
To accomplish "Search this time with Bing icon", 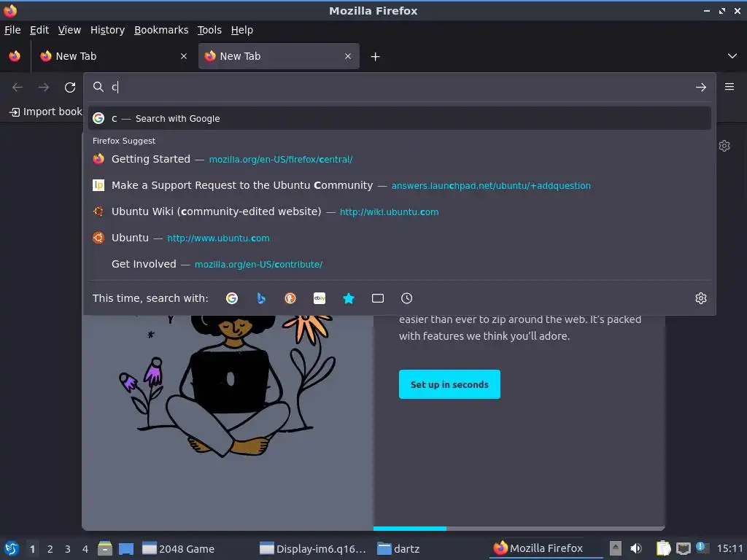I will pos(261,298).
